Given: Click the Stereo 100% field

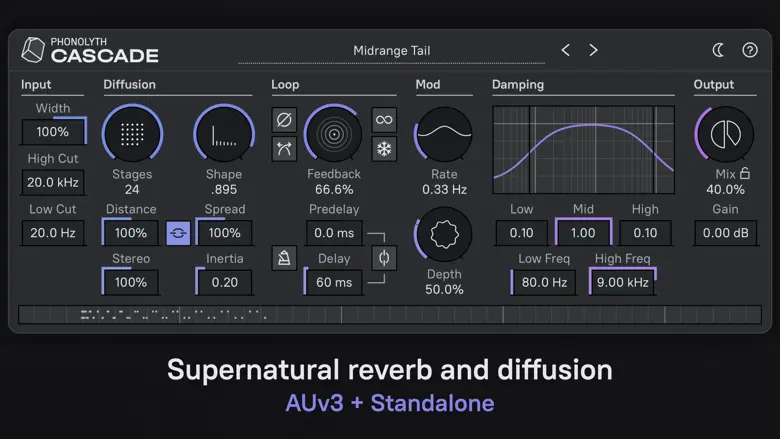Looking at the screenshot, I should click(131, 282).
